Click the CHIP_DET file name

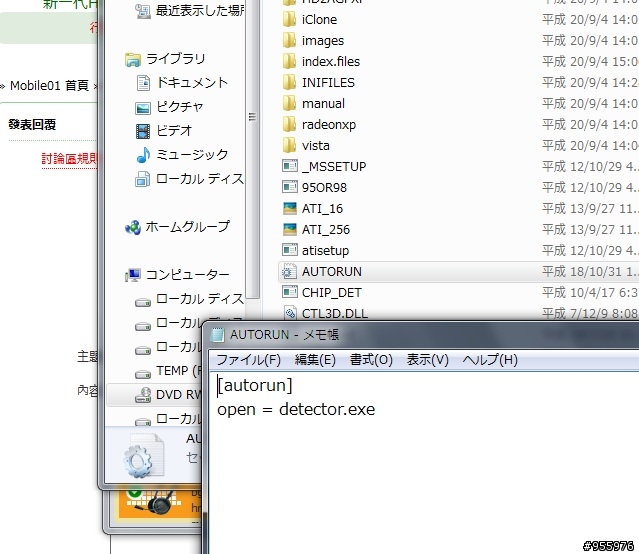click(x=331, y=293)
